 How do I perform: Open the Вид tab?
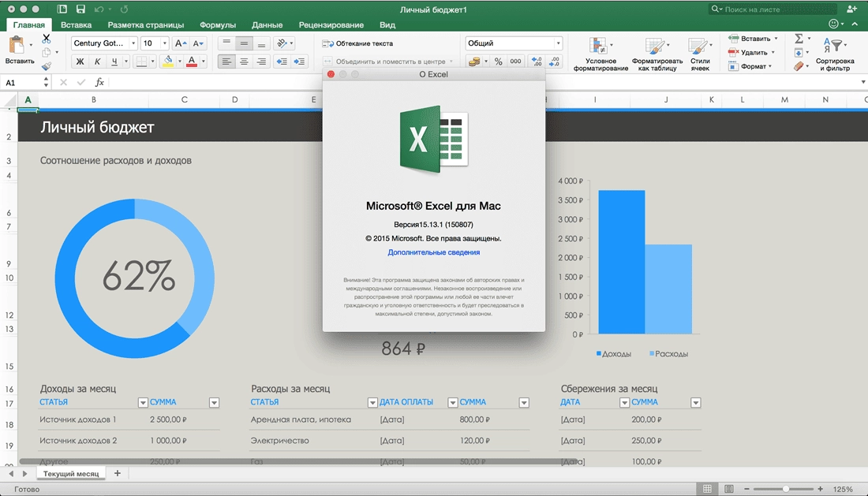click(387, 25)
